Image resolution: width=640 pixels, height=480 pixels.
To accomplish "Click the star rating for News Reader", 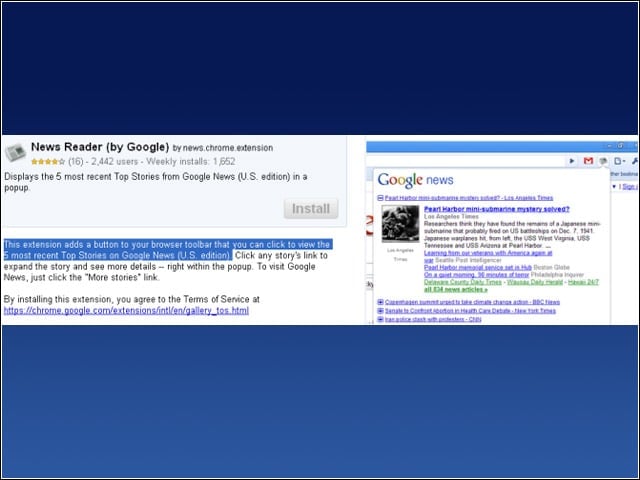I will tap(48, 162).
